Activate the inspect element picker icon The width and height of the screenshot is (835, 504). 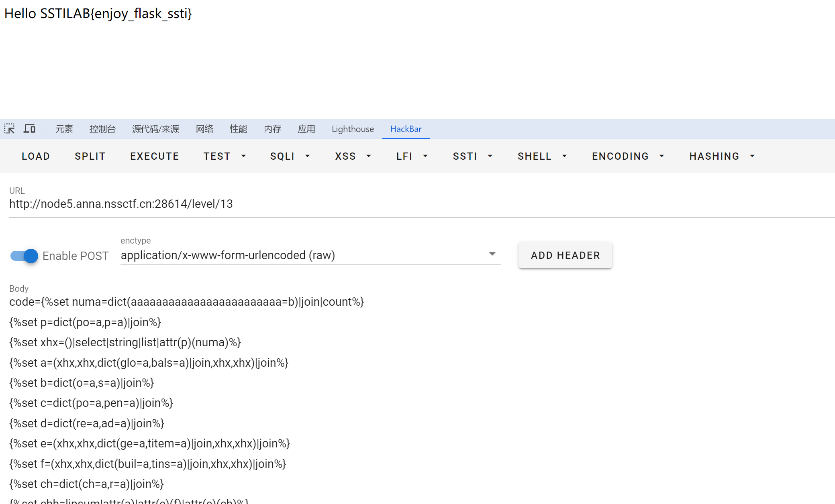(x=9, y=129)
